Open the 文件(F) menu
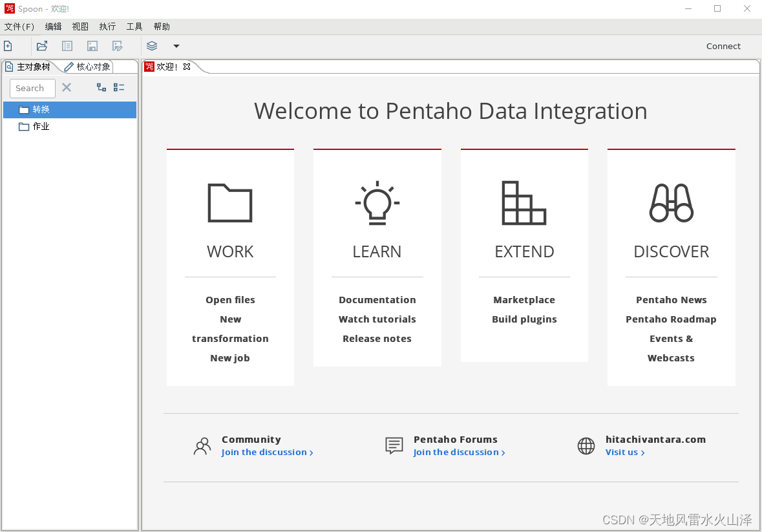The image size is (762, 532). coord(19,27)
